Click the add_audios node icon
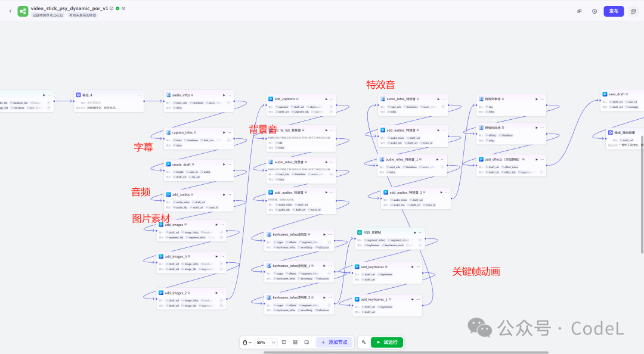 (168, 195)
